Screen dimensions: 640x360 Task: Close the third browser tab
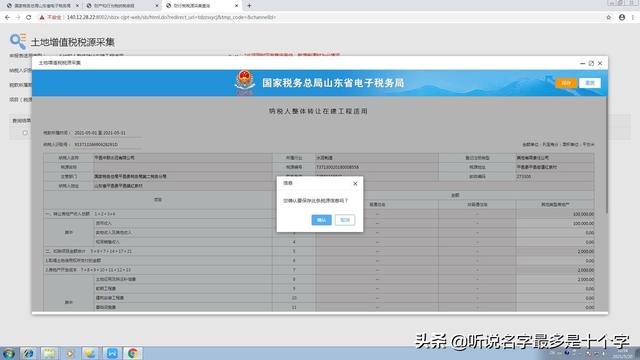[x=237, y=6]
